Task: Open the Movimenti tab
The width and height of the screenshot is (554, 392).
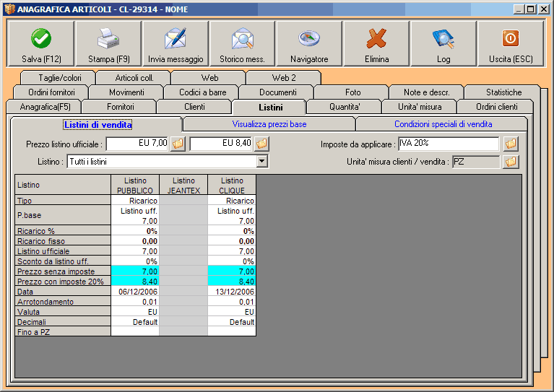Action: tap(126, 92)
